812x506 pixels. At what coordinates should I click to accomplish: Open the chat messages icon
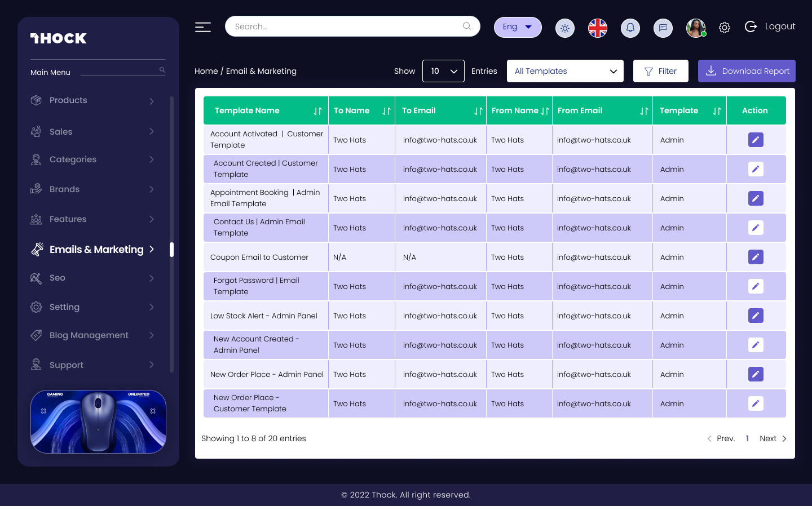point(663,28)
